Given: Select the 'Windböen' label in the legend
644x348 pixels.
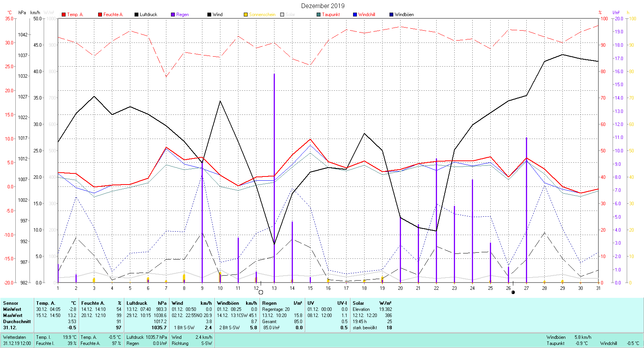Looking at the screenshot, I should 404,15.
